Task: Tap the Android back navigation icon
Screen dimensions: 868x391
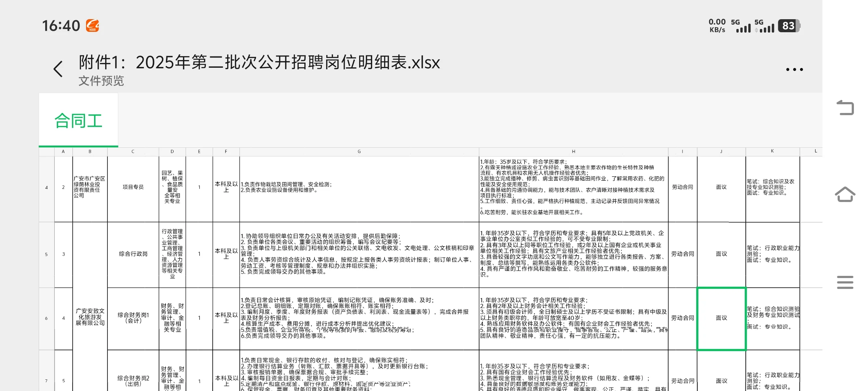Action: [845, 108]
